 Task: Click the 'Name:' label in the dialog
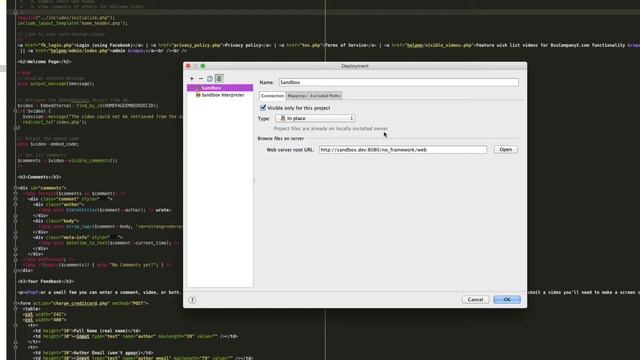[x=267, y=82]
